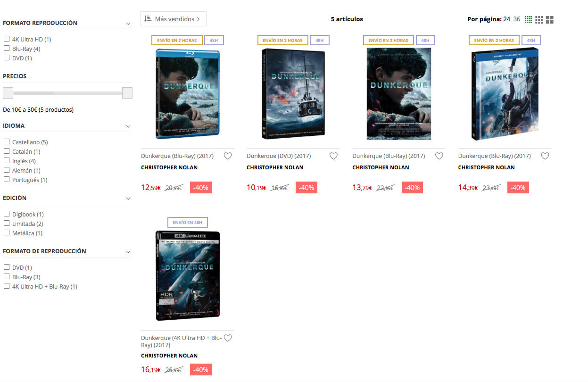The image size is (588, 382).
Task: Click heart icon on 14,39€ Dunkerque Blu-Ray
Action: [545, 156]
